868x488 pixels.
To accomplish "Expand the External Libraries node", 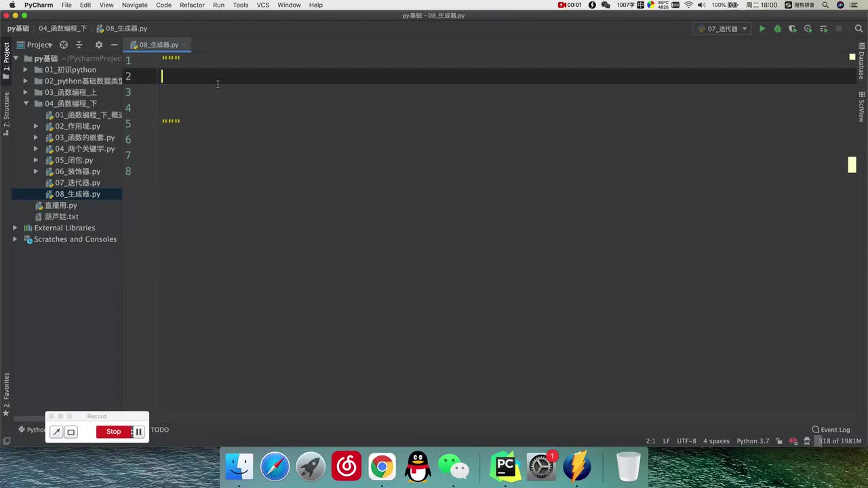I will pyautogui.click(x=15, y=228).
